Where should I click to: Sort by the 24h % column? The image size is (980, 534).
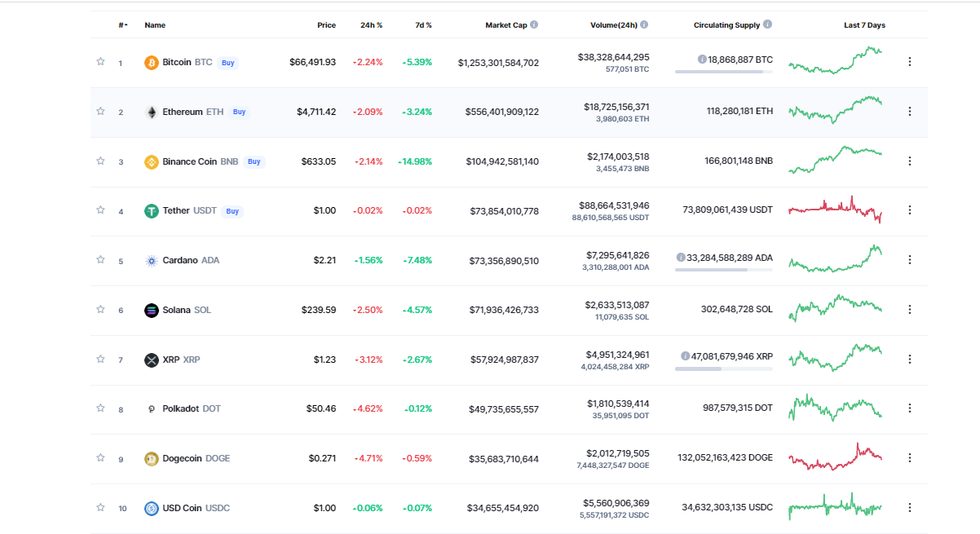[372, 25]
